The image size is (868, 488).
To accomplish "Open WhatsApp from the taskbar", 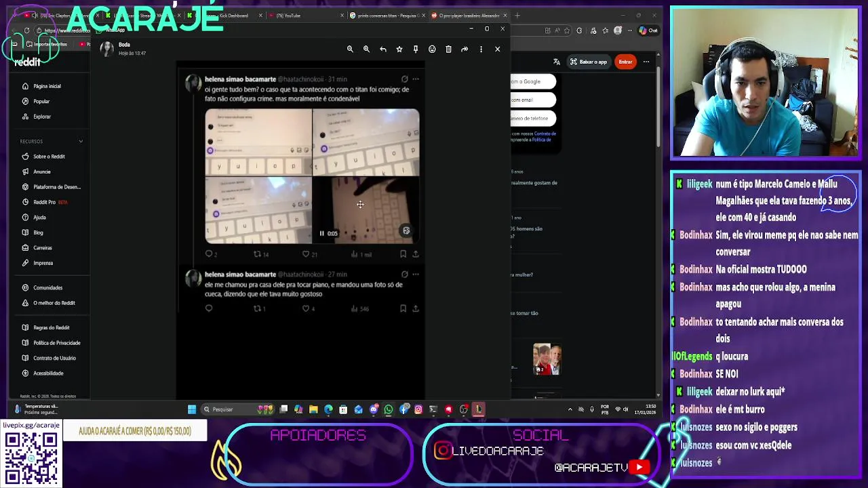I will click(389, 409).
